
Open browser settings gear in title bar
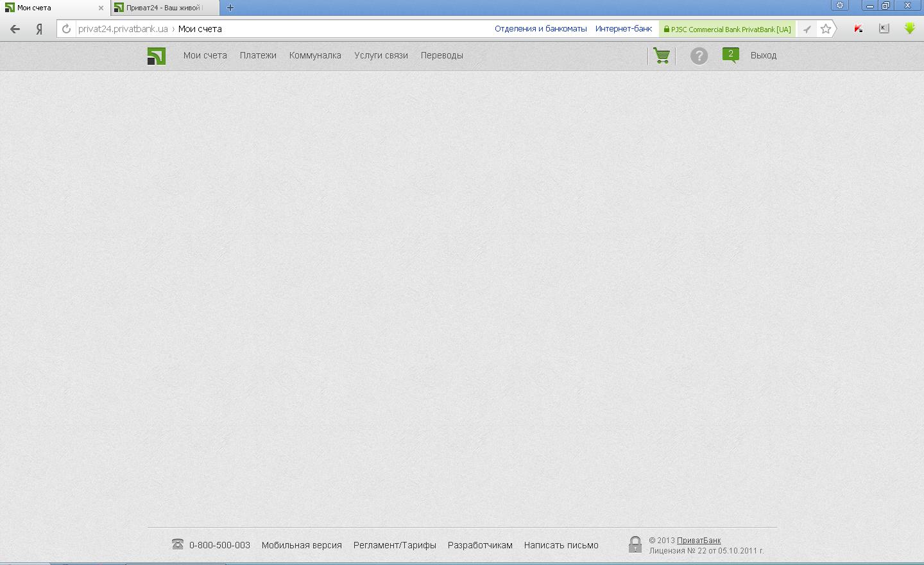coord(839,5)
